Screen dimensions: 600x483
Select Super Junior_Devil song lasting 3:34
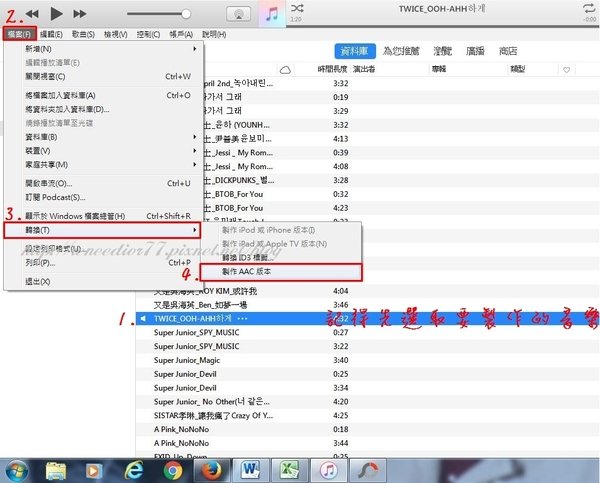[367, 388]
